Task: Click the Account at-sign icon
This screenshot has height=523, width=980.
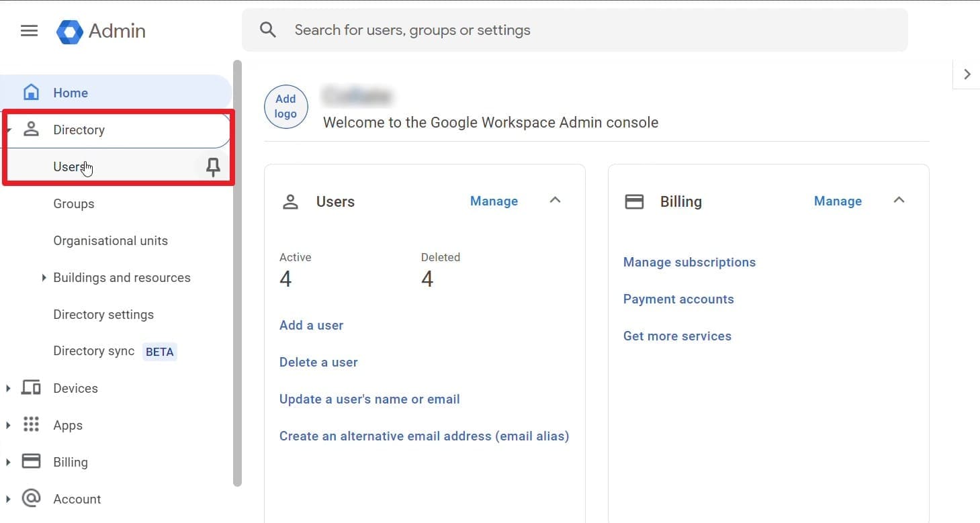Action: click(31, 499)
